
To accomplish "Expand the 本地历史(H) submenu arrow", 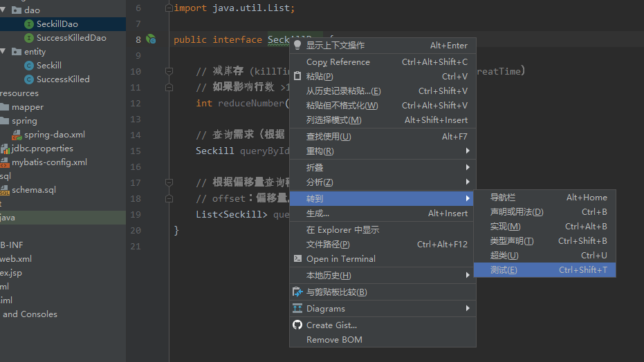I will pyautogui.click(x=468, y=275).
